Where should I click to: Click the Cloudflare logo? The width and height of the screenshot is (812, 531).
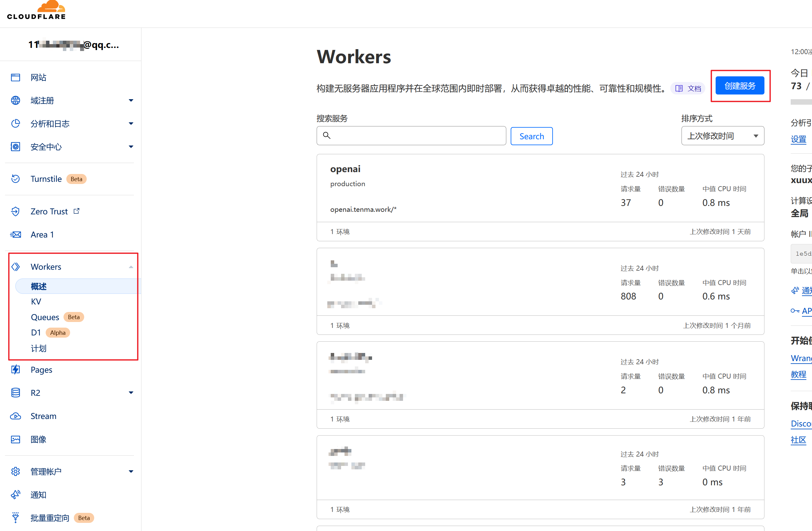coord(37,11)
